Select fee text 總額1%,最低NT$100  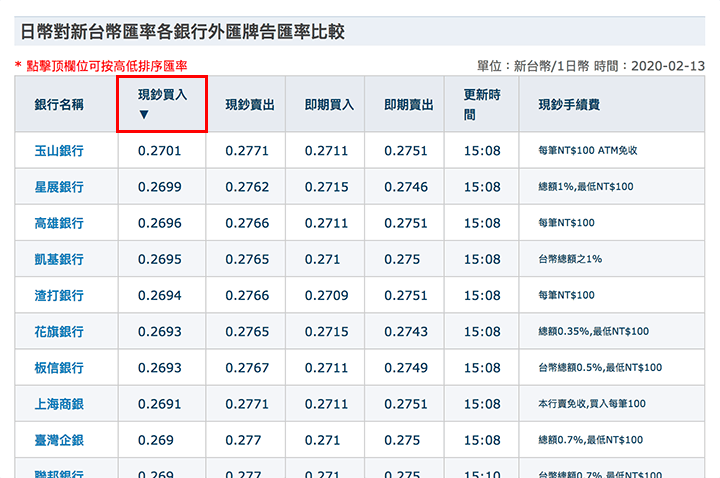[586, 186]
